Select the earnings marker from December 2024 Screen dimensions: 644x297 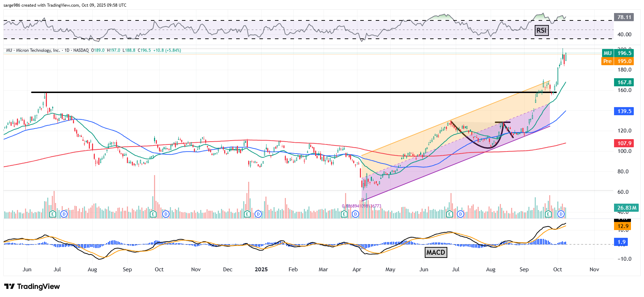[x=247, y=214]
